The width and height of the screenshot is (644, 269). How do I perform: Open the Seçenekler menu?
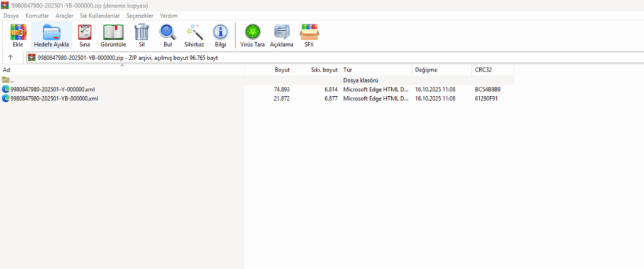140,16
